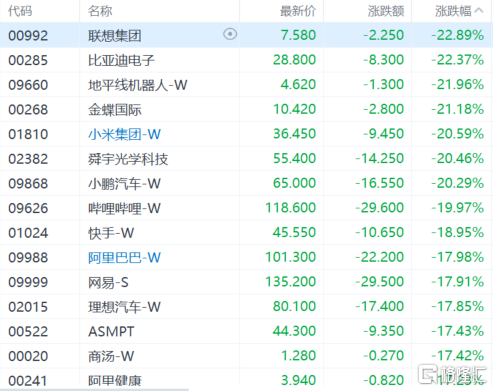Image resolution: width=493 pixels, height=391 pixels.
Task: Select 小鹏汽车-W stock name
Action: [124, 184]
